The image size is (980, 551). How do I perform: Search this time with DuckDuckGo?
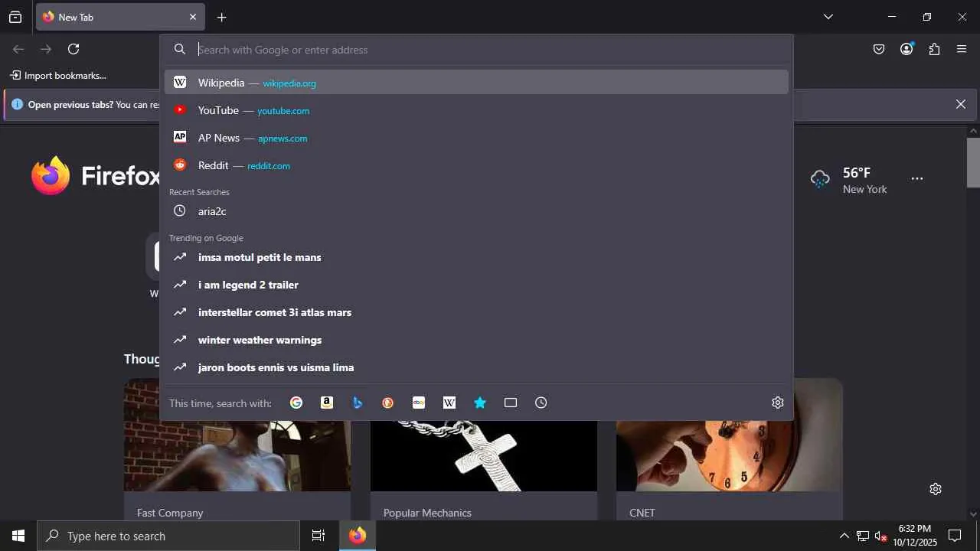pos(388,403)
